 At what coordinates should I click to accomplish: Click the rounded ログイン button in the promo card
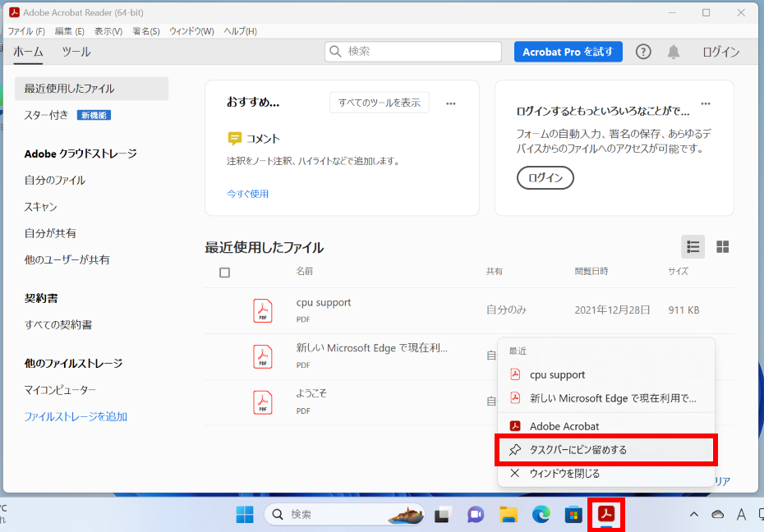click(545, 177)
